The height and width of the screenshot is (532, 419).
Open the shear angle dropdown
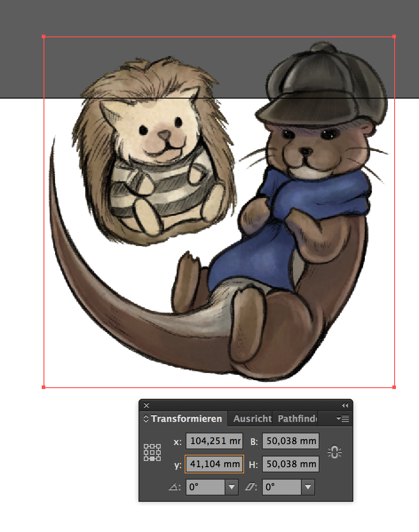308,487
